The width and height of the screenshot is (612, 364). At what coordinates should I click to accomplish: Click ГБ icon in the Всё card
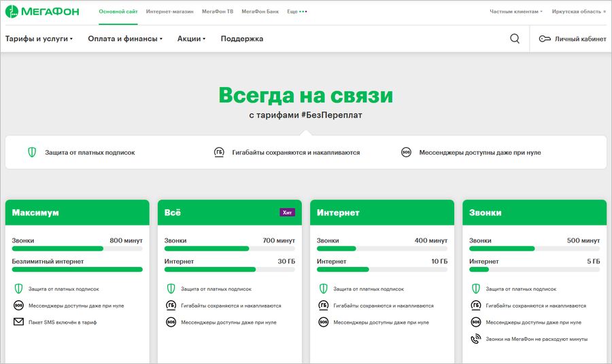[171, 306]
